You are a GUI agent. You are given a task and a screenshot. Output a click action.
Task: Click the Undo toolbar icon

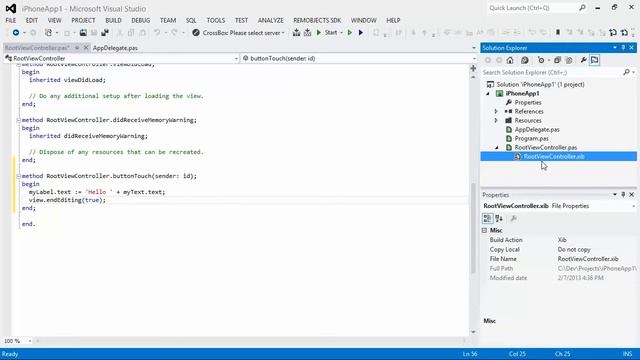157,33
